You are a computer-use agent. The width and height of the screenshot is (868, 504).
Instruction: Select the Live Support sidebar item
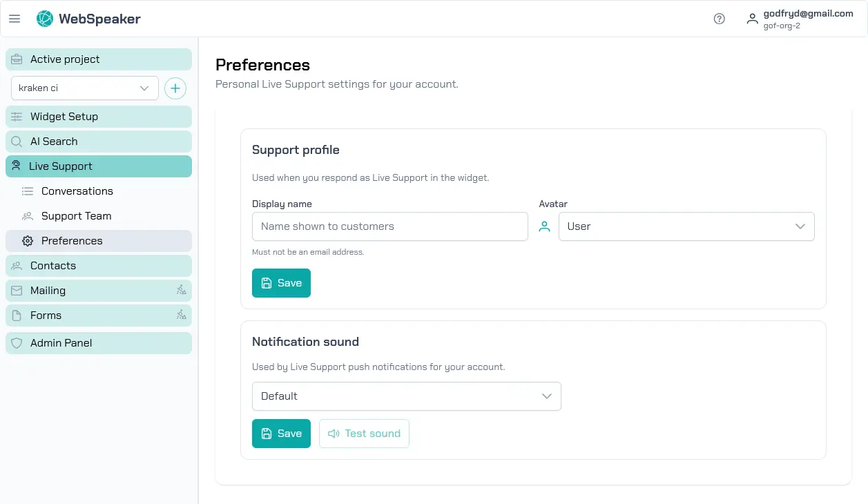click(x=60, y=166)
